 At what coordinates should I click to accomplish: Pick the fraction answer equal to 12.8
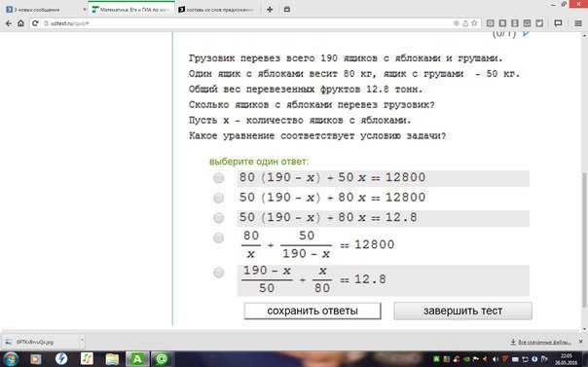click(x=219, y=273)
